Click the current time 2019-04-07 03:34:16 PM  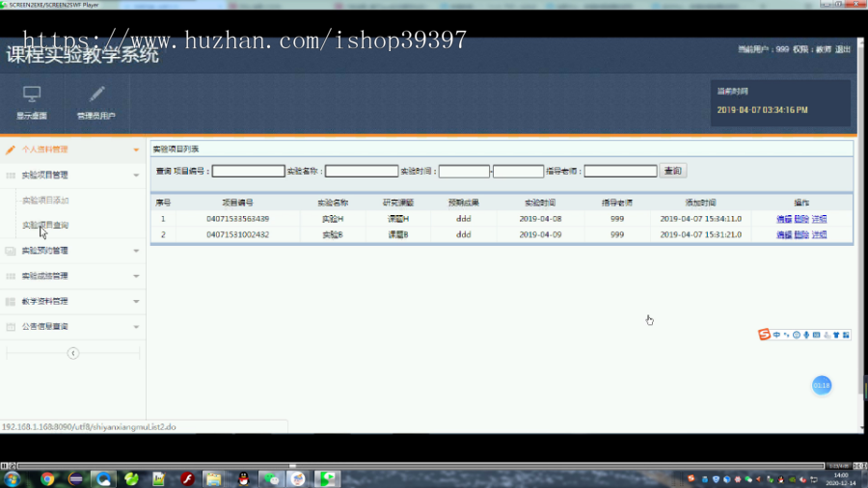pos(762,110)
